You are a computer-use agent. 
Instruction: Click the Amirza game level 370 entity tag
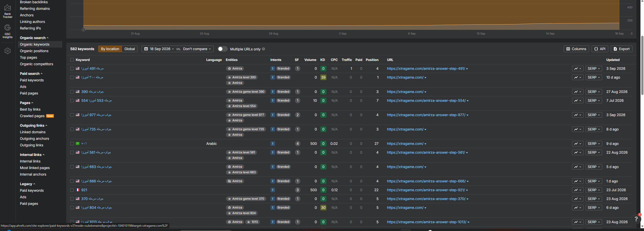coord(246,199)
